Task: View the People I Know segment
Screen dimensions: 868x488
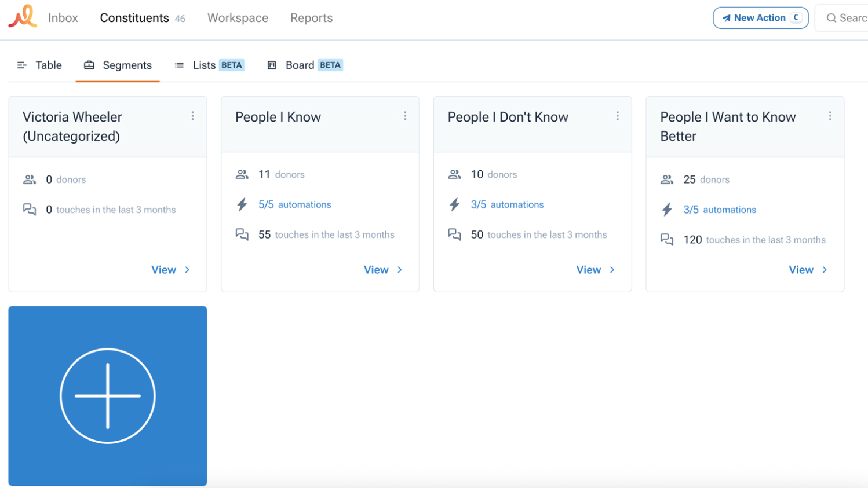Action: pos(384,270)
